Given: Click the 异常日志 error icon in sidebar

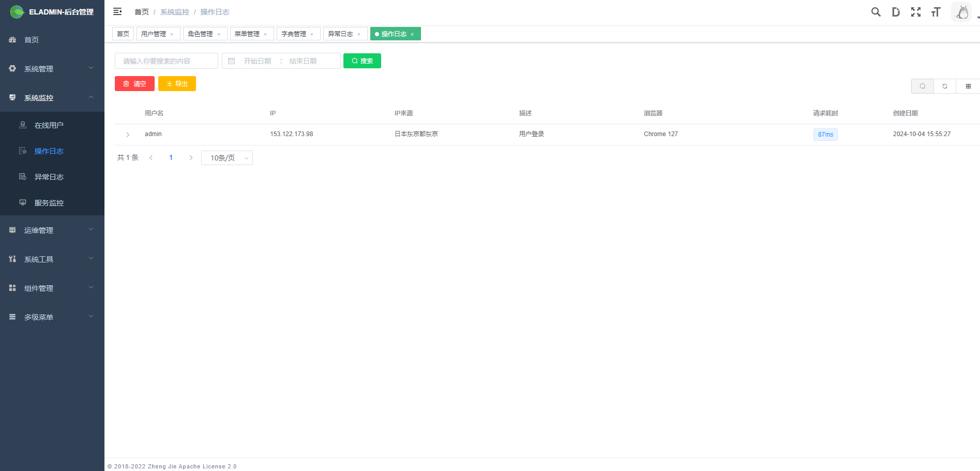Looking at the screenshot, I should tap(23, 176).
